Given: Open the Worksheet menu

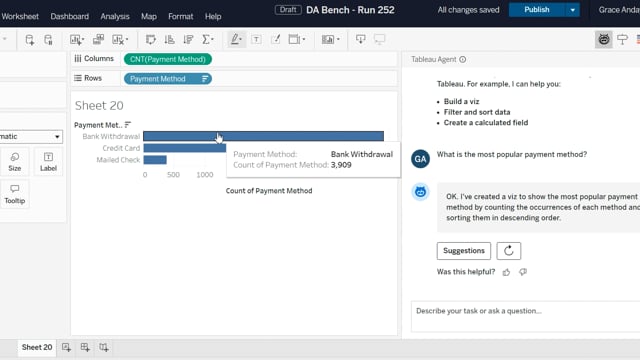Looking at the screenshot, I should pyautogui.click(x=20, y=16).
